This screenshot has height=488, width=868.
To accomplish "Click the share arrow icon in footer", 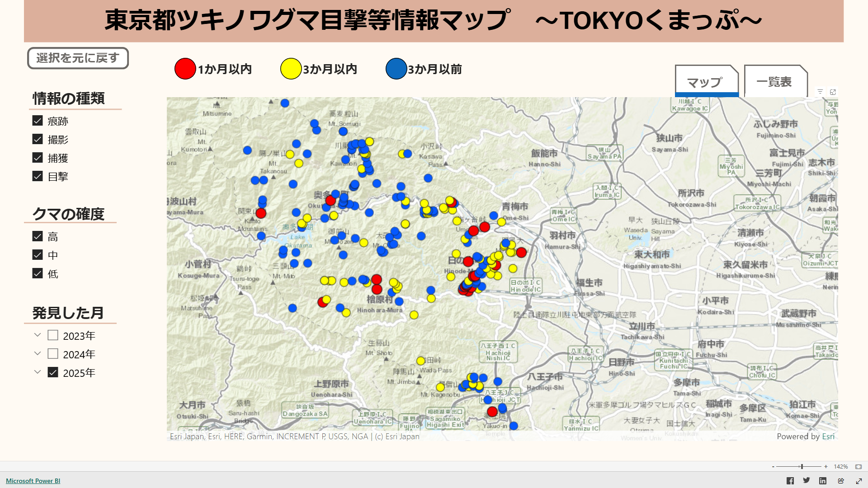I will click(841, 481).
